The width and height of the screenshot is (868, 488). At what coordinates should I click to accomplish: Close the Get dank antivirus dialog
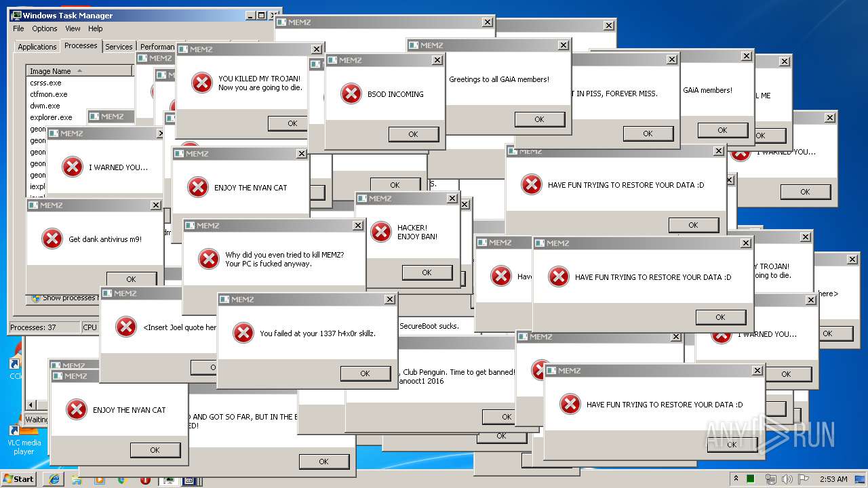pyautogui.click(x=155, y=205)
